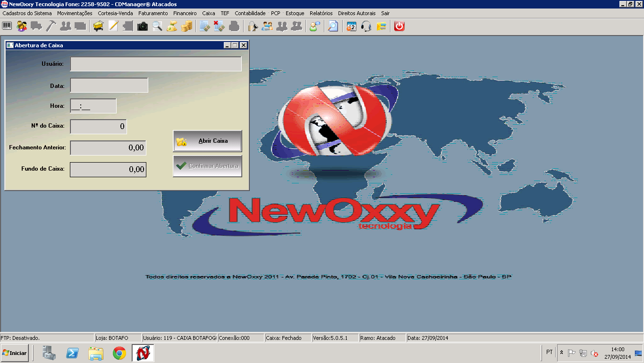Click the Sair menu item
This screenshot has height=363, width=644.
pos(385,13)
